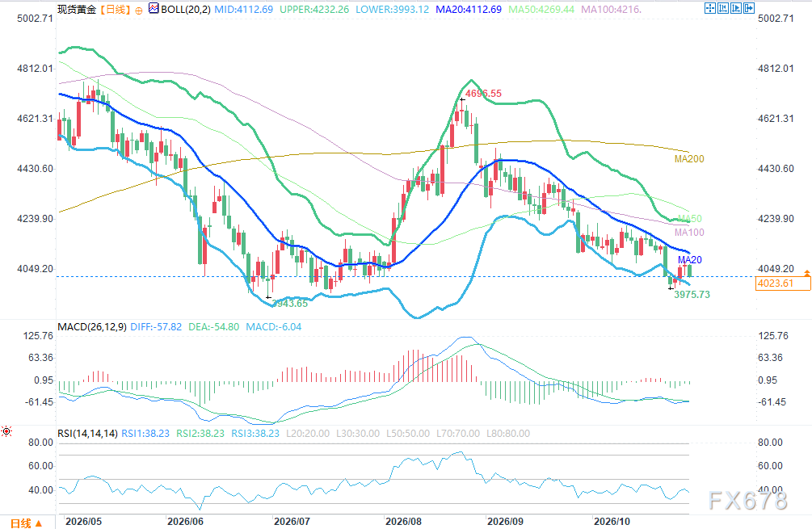Click the current price tag 4023.61
This screenshot has width=812, height=529.
point(782,283)
